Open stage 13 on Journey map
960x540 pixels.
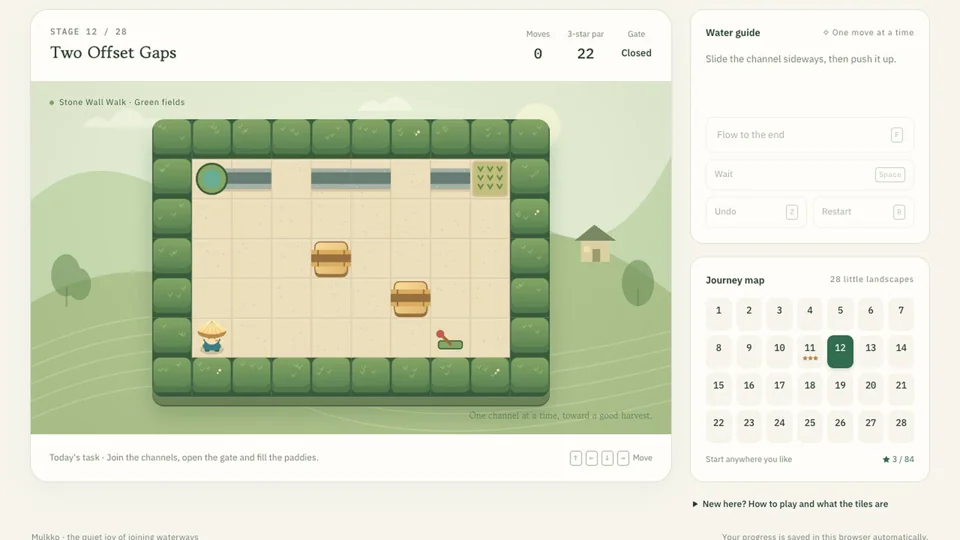click(871, 351)
